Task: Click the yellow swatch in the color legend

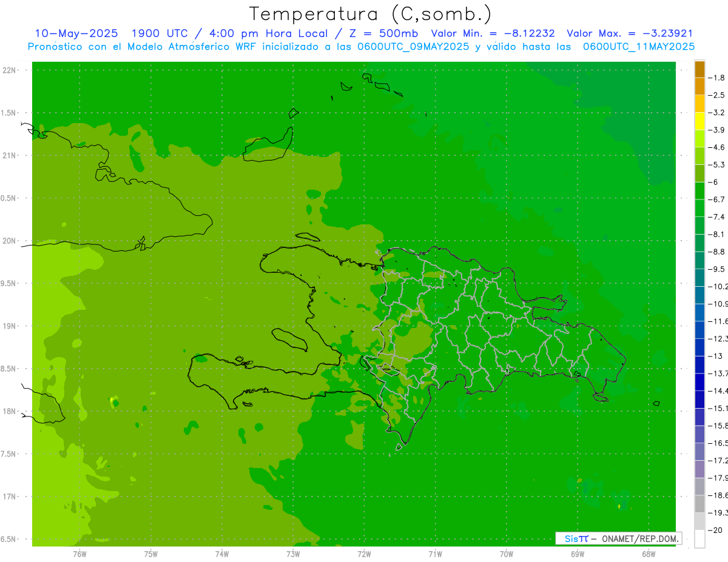Action: pyautogui.click(x=699, y=121)
